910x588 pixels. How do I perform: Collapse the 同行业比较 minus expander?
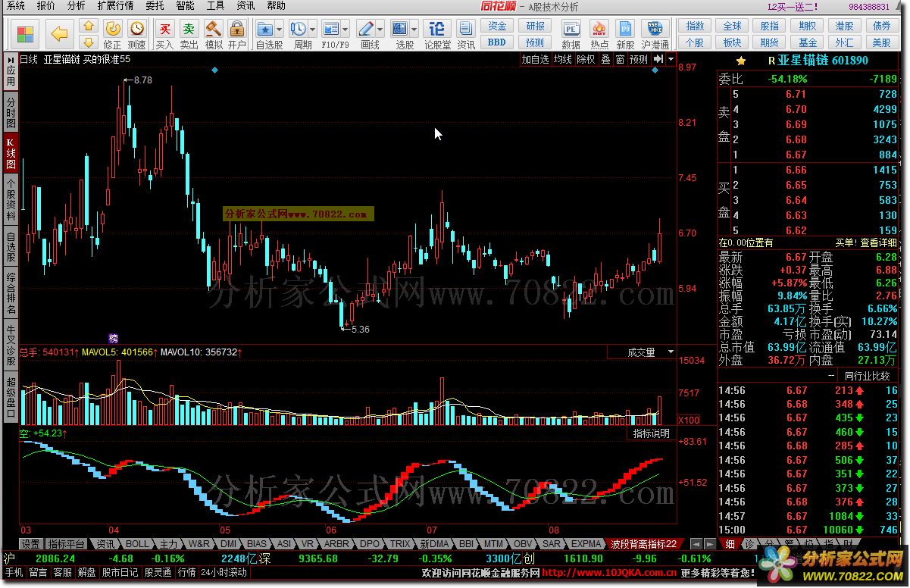pyautogui.click(x=830, y=376)
